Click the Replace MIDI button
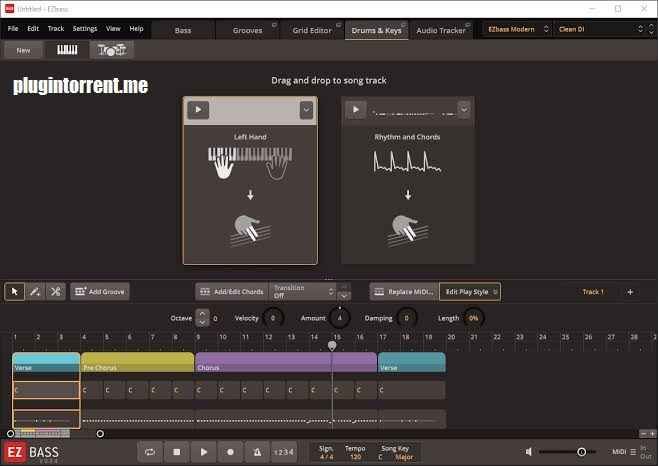The image size is (658, 466). click(404, 291)
